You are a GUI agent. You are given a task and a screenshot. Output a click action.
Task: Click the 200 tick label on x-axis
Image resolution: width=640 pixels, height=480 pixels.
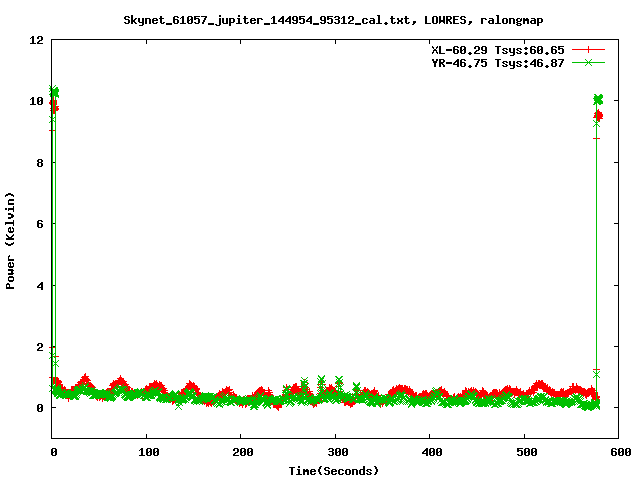pyautogui.click(x=241, y=453)
